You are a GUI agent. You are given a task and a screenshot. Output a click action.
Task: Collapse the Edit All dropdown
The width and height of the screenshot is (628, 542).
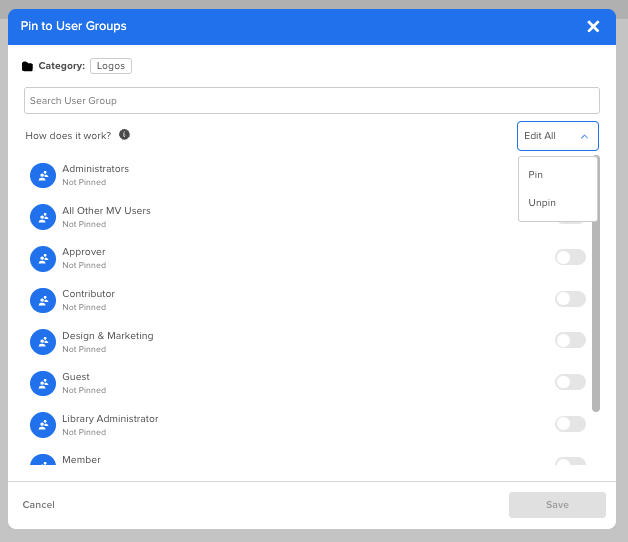pos(558,136)
